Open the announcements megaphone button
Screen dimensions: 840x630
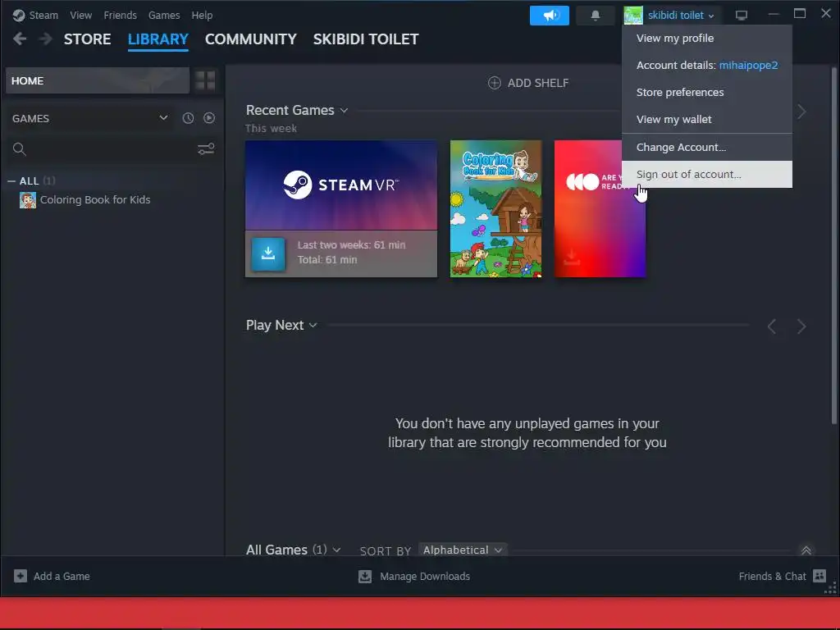pos(549,16)
